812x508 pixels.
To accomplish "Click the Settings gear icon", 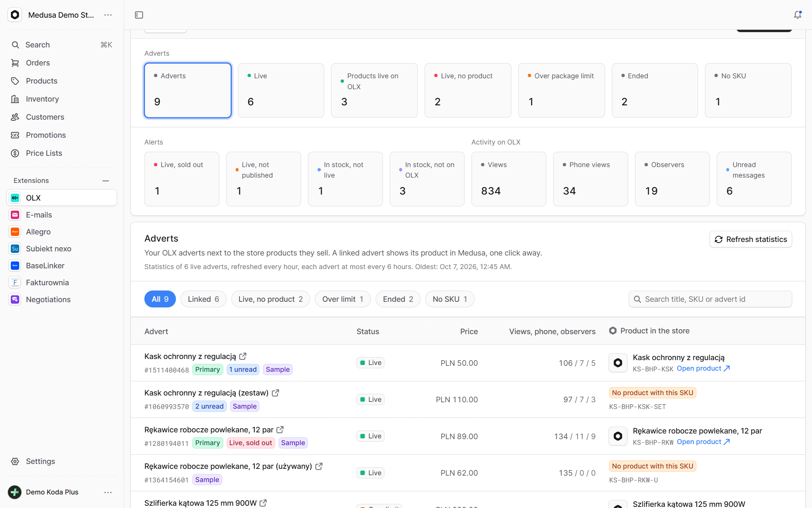I will pos(15,461).
